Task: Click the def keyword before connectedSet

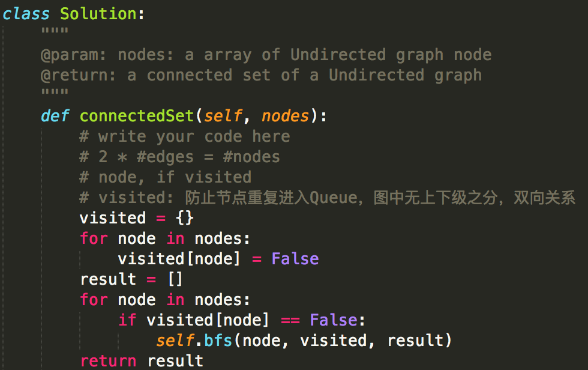Action: click(x=55, y=116)
